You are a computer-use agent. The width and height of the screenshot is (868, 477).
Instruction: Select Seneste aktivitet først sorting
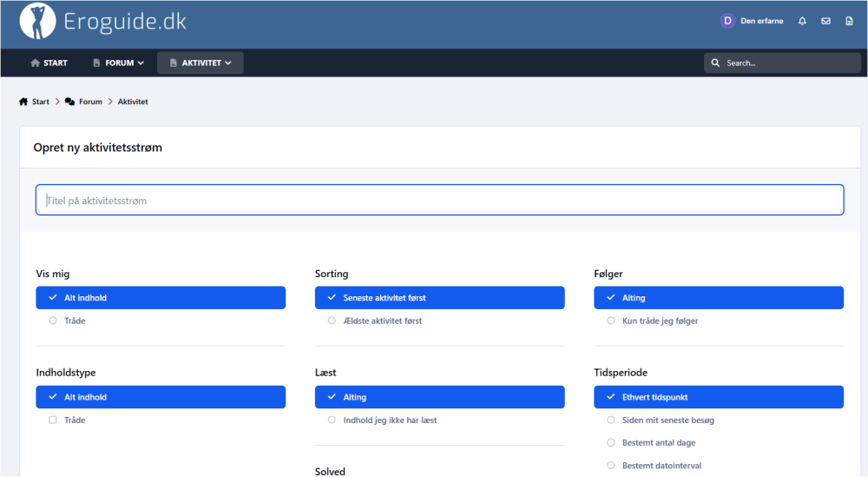(439, 297)
